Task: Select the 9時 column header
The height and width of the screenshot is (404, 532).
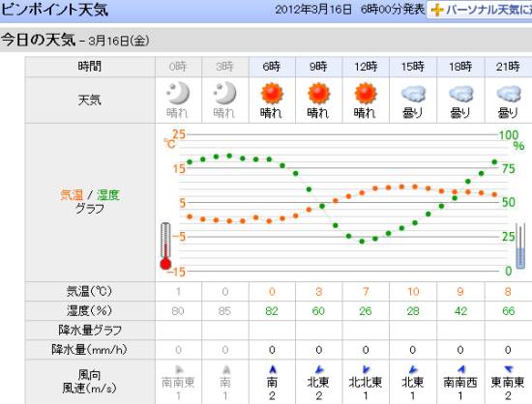Action: tap(319, 67)
